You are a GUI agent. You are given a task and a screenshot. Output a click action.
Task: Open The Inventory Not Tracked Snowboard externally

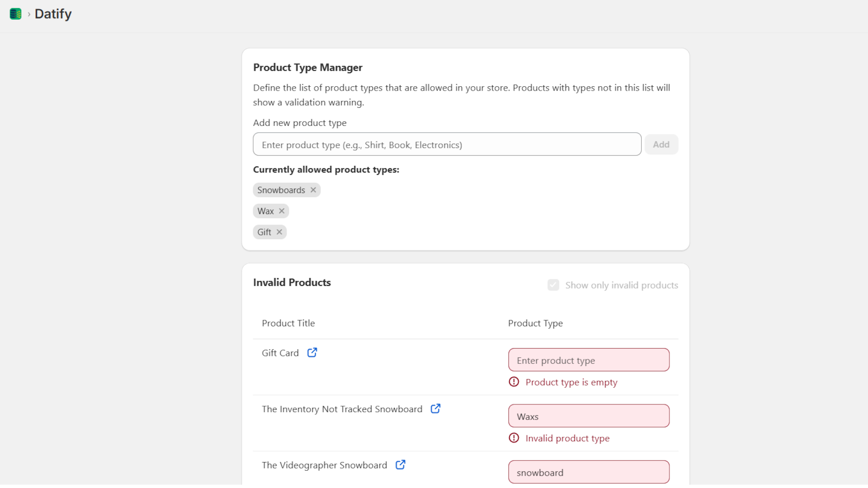point(436,409)
